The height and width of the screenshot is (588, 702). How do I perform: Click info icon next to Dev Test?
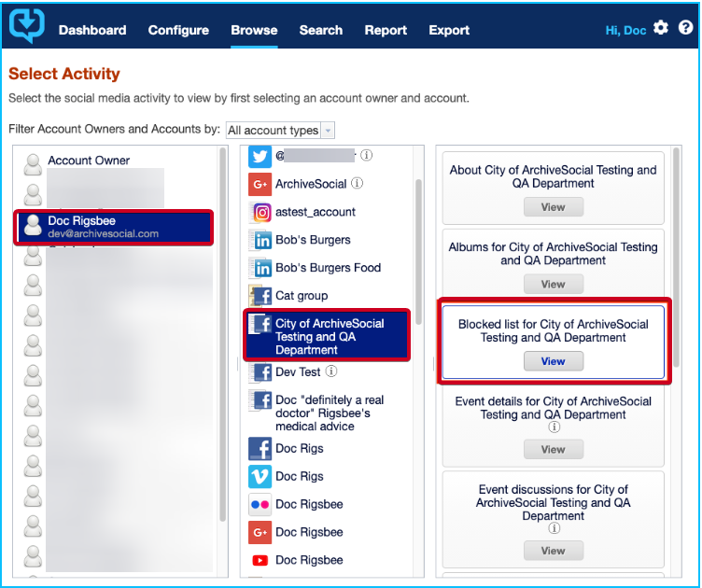tap(330, 371)
